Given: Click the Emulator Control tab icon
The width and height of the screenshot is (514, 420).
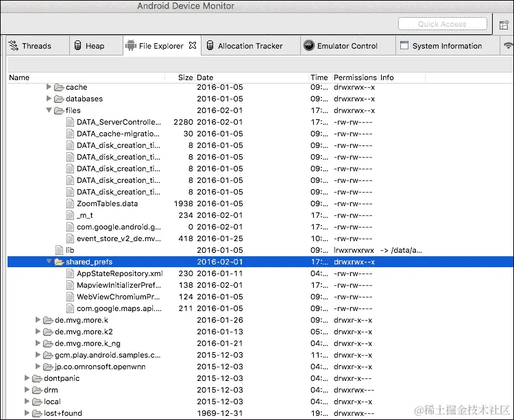Looking at the screenshot, I should pyautogui.click(x=309, y=45).
